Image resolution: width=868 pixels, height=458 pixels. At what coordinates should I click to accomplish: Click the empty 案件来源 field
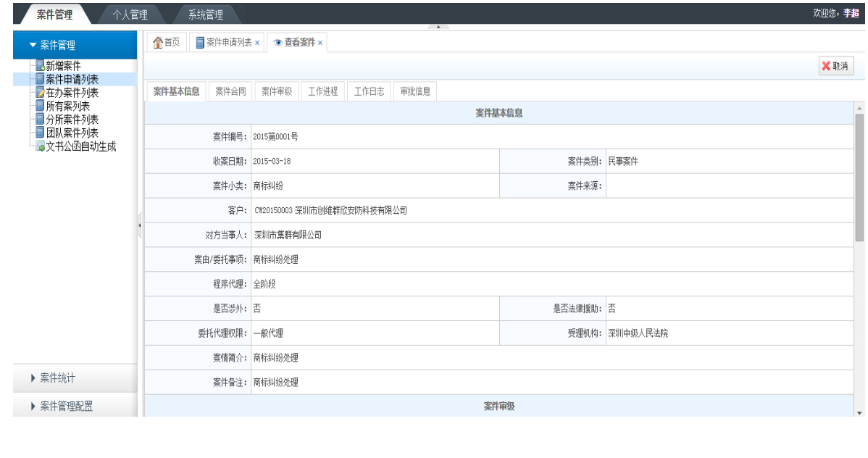tap(730, 186)
